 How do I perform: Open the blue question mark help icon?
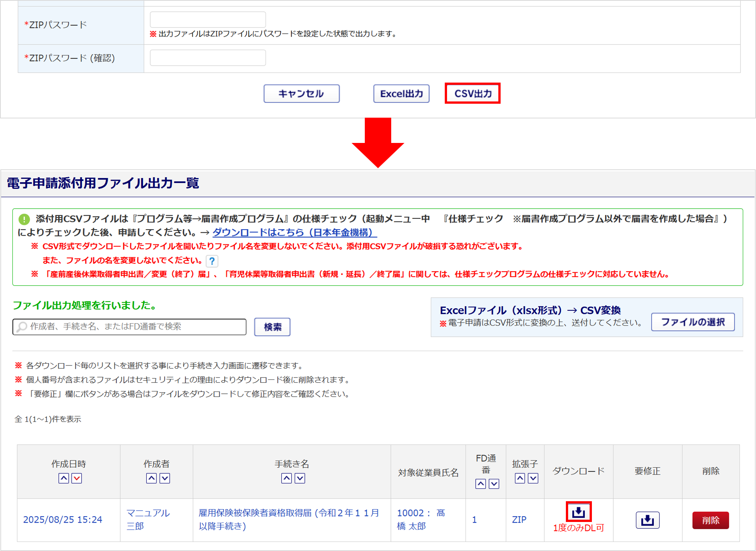click(x=212, y=261)
